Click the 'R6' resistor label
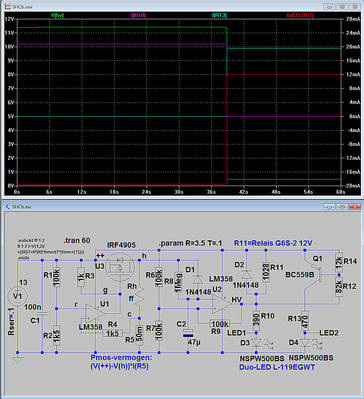This screenshot has height=399, width=364. coord(150,274)
